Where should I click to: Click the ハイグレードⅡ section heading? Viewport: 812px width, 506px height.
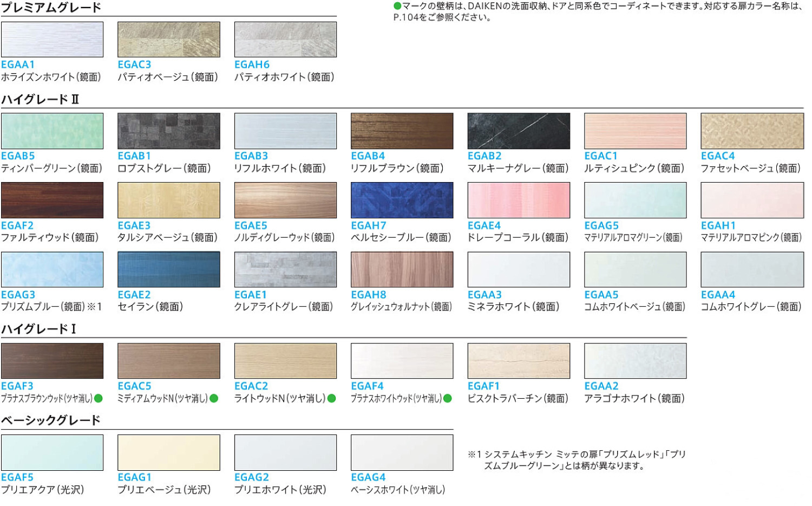point(40,100)
